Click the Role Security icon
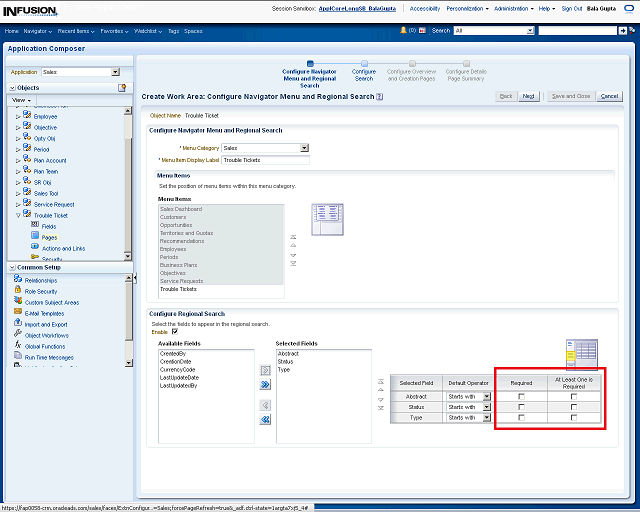The height and width of the screenshot is (512, 640). pyautogui.click(x=18, y=291)
